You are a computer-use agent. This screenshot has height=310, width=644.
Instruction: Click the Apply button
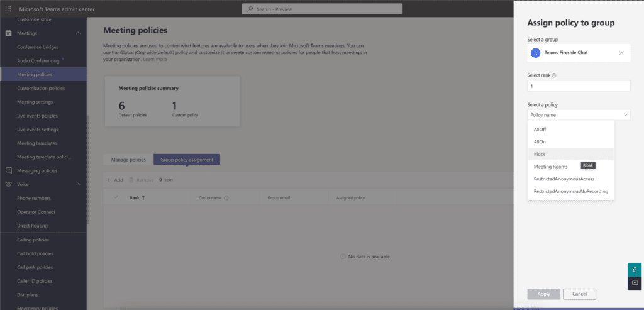pos(544,294)
